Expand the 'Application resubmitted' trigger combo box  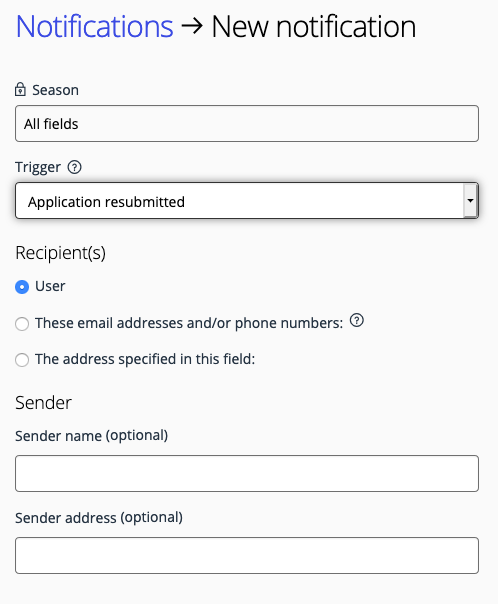click(247, 201)
